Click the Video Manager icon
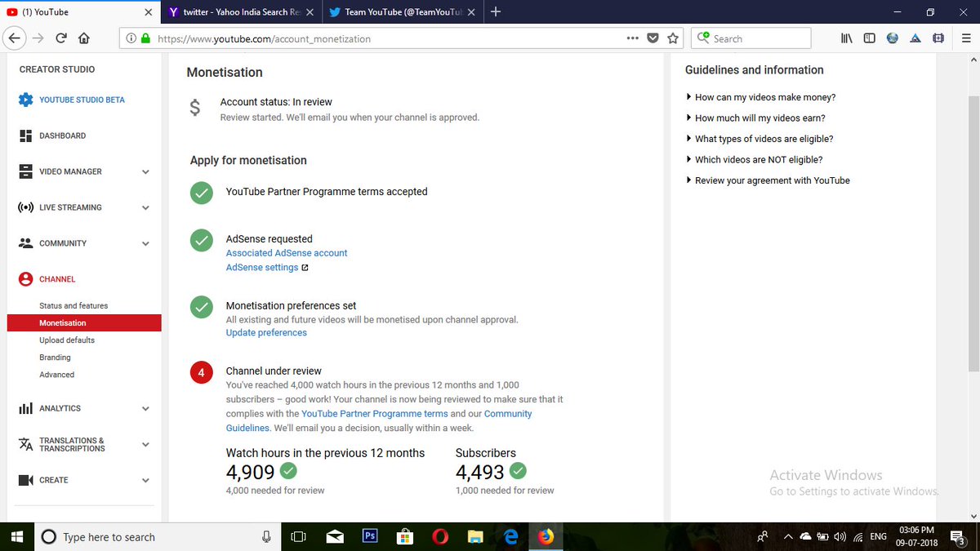Viewport: 980px width, 551px height. click(x=25, y=171)
